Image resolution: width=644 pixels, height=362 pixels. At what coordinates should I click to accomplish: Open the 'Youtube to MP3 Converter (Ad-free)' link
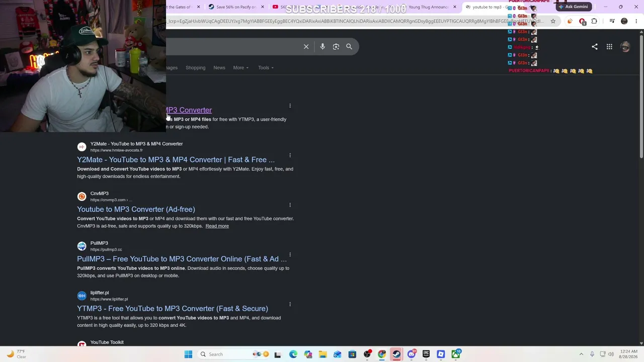click(136, 210)
